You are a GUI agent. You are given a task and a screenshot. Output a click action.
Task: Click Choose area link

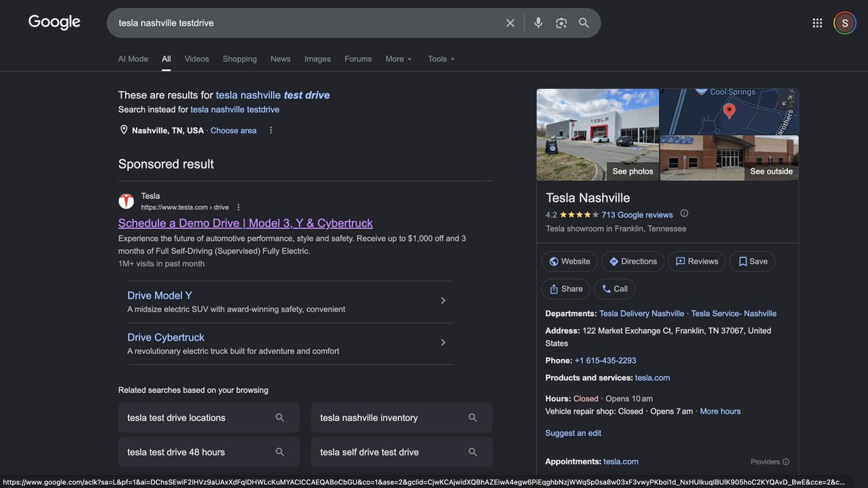pyautogui.click(x=234, y=131)
